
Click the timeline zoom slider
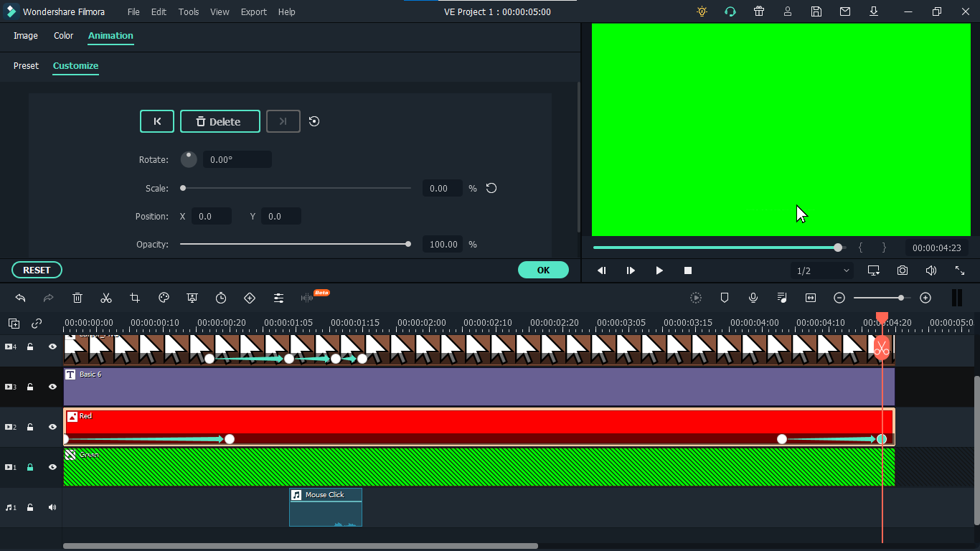coord(882,298)
